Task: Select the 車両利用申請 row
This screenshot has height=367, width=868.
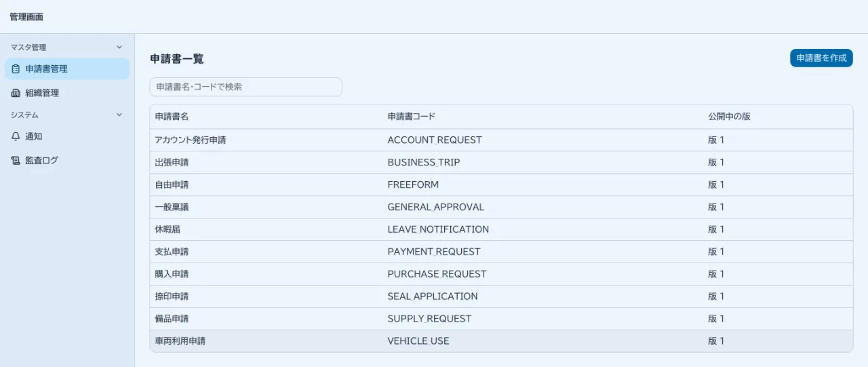Action: click(501, 341)
